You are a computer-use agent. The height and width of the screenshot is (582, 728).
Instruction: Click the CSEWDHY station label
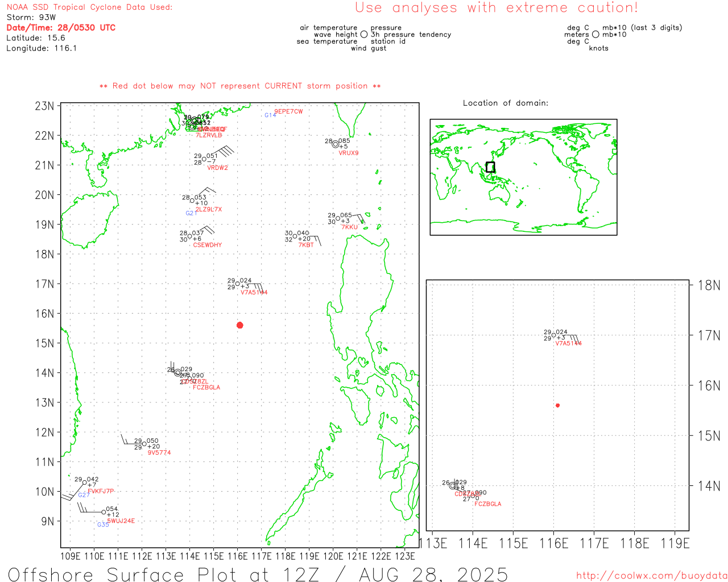(x=208, y=245)
